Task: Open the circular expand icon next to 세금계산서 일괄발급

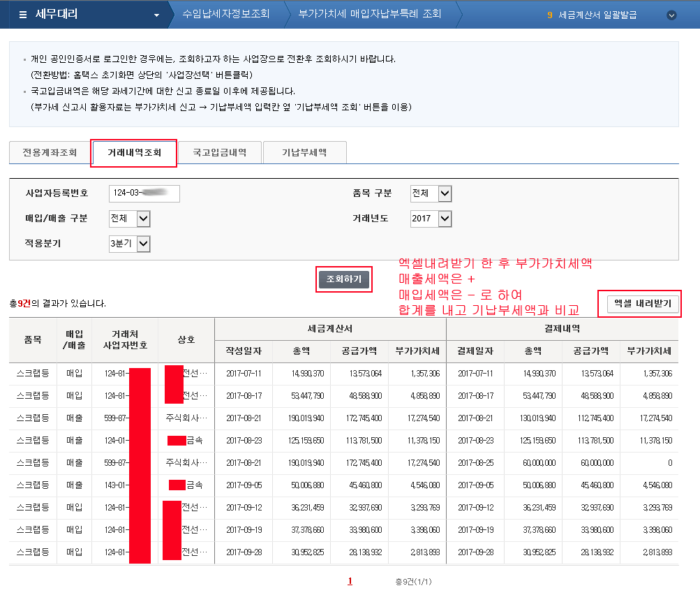Action: tap(671, 15)
